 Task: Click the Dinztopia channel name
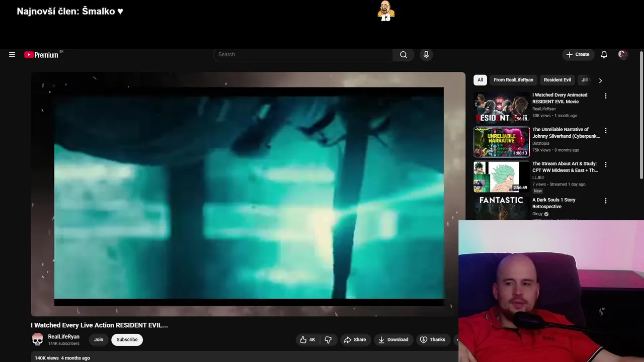pos(541,143)
